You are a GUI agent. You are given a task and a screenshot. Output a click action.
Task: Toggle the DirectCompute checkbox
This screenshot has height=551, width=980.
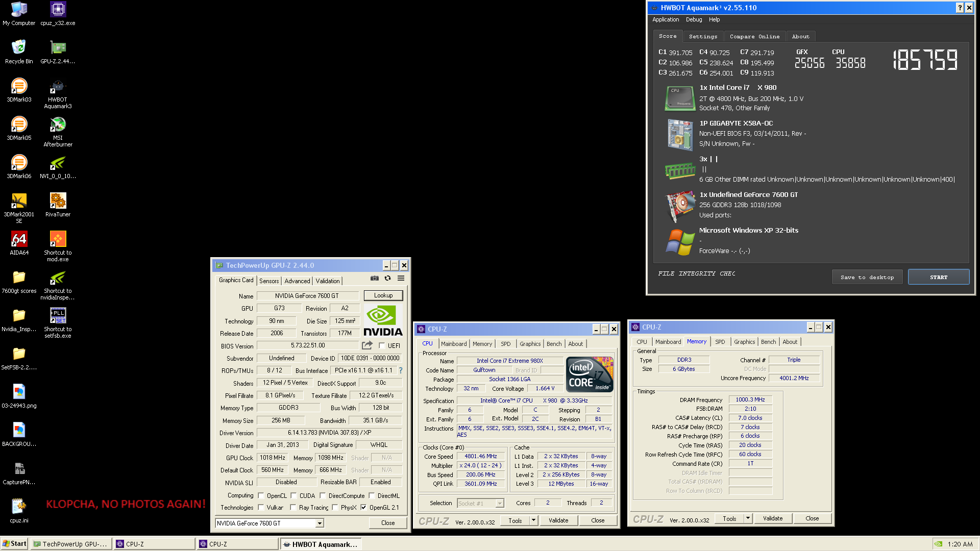323,495
